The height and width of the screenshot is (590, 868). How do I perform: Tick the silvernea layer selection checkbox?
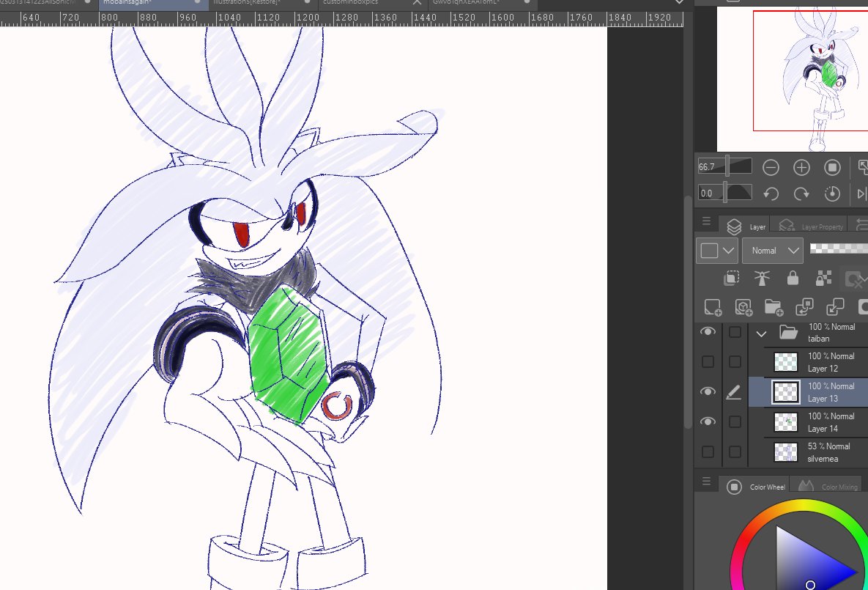(x=735, y=451)
